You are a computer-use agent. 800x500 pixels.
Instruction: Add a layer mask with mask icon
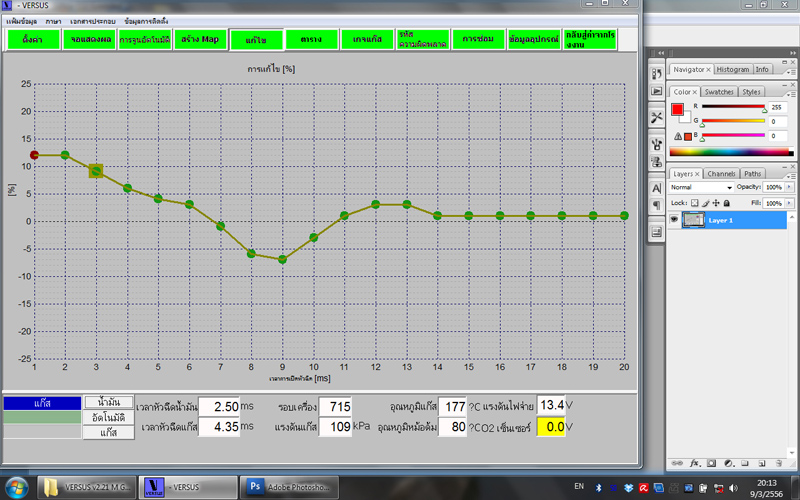click(x=711, y=463)
